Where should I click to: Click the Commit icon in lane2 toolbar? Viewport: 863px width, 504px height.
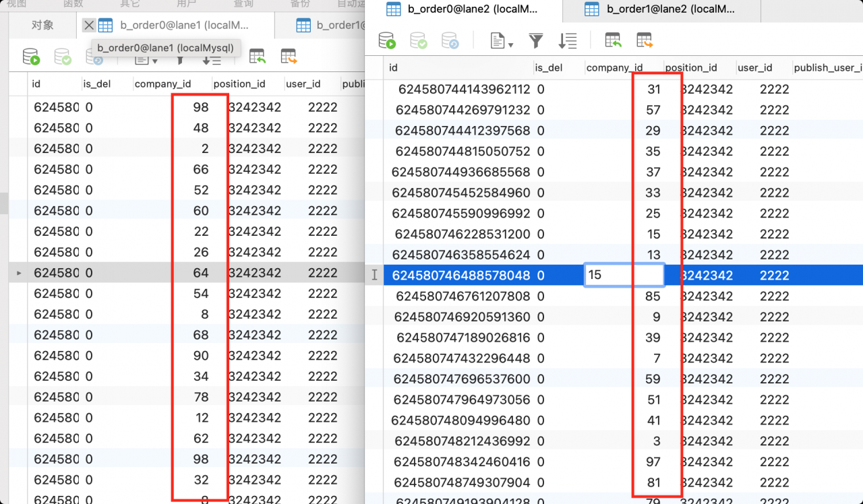point(419,41)
